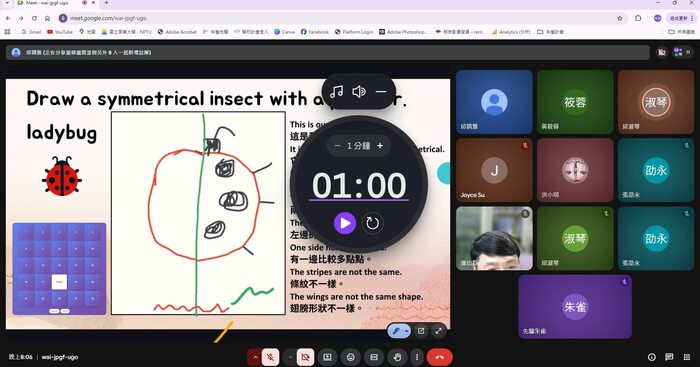Open the activities grid icon at bottom right

(687, 357)
